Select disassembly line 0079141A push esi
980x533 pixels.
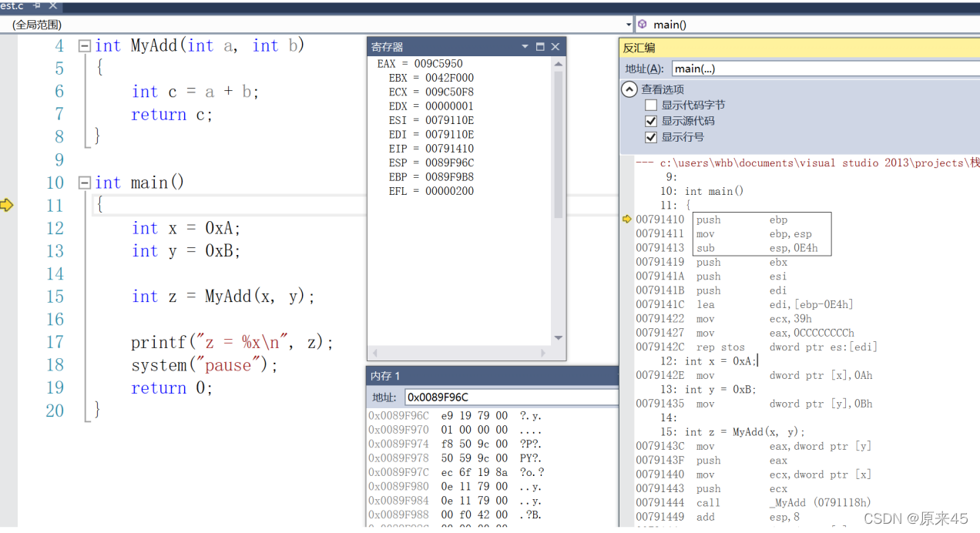[x=713, y=277]
